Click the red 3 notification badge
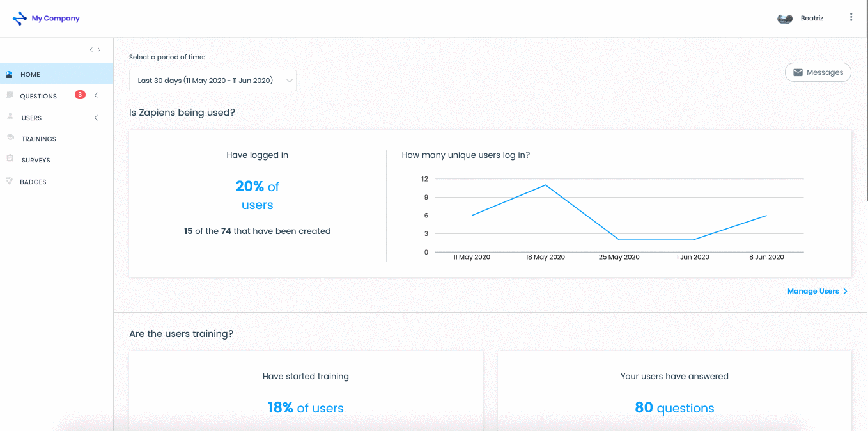This screenshot has width=868, height=431. click(x=80, y=95)
